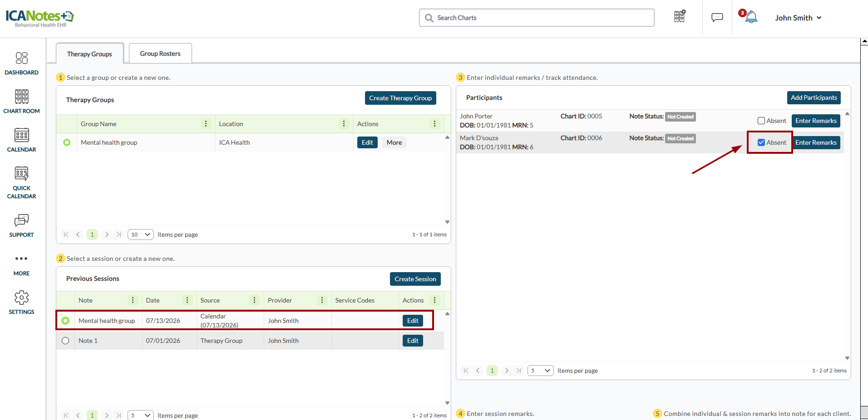Click Add Participants button
Viewport: 868px width, 420px height.
coord(814,98)
